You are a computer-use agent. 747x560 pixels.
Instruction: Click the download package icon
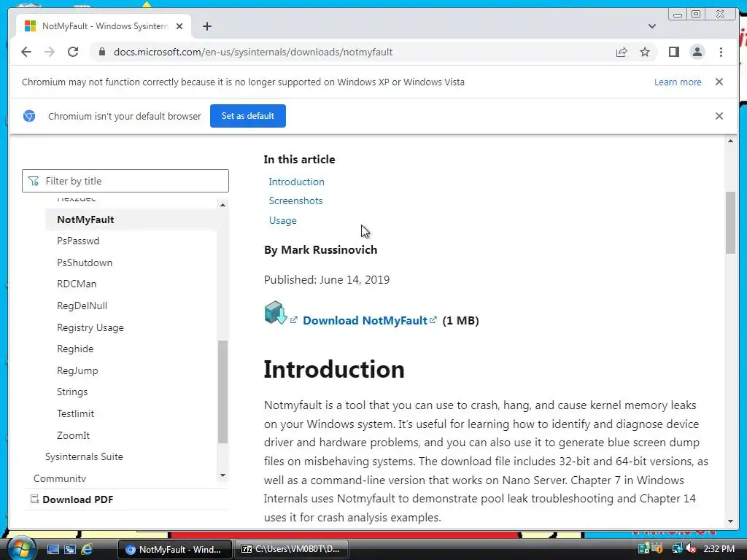[x=276, y=313]
